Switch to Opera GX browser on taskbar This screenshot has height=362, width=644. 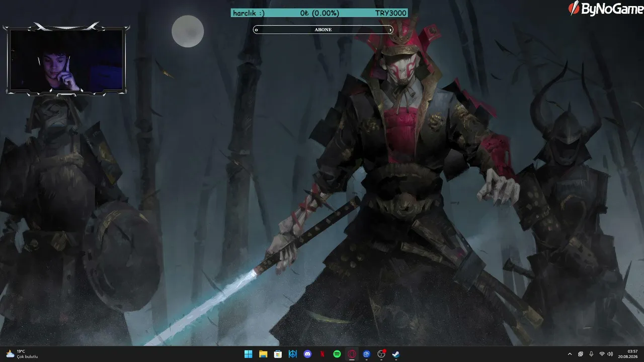[x=352, y=354]
